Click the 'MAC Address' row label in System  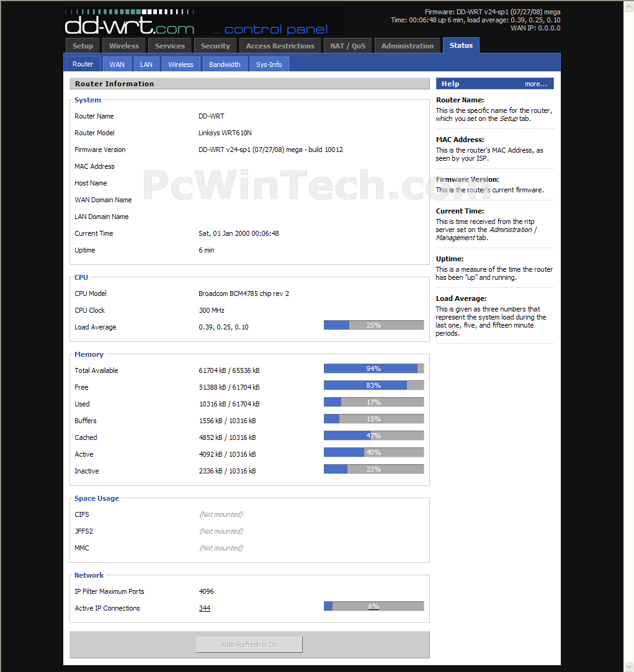[94, 166]
